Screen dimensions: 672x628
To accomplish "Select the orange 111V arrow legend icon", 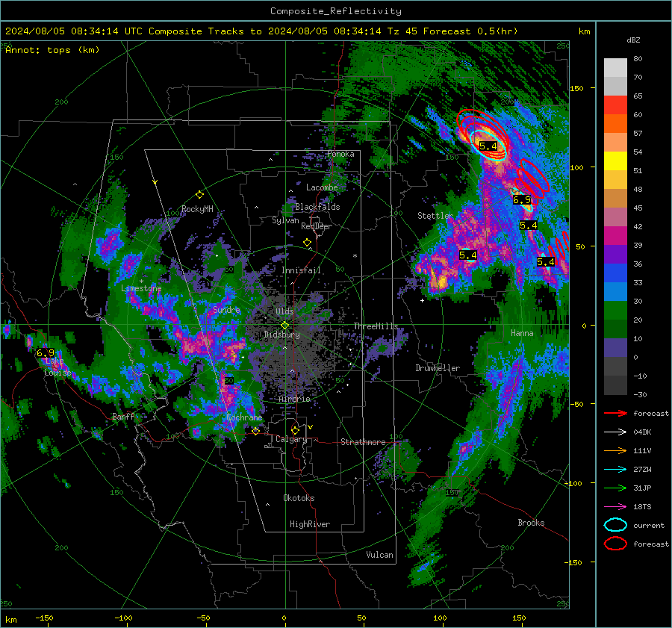I will (x=615, y=450).
